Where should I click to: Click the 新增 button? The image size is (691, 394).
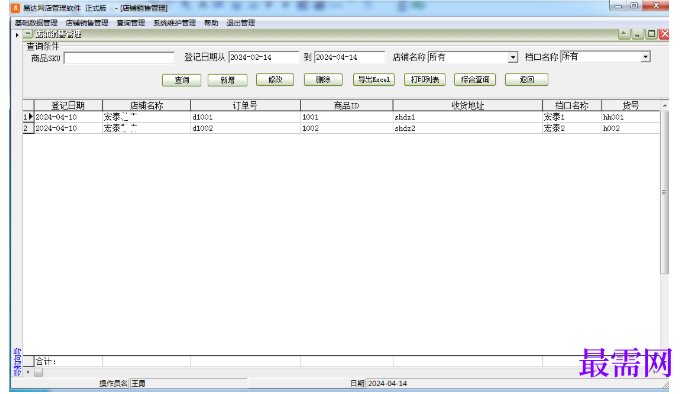point(227,80)
